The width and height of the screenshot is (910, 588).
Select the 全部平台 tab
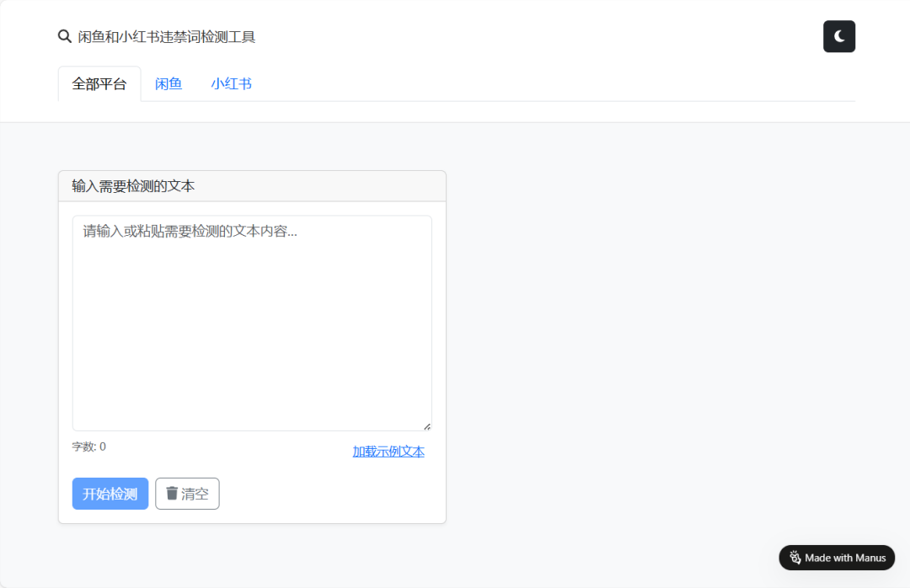pyautogui.click(x=99, y=84)
